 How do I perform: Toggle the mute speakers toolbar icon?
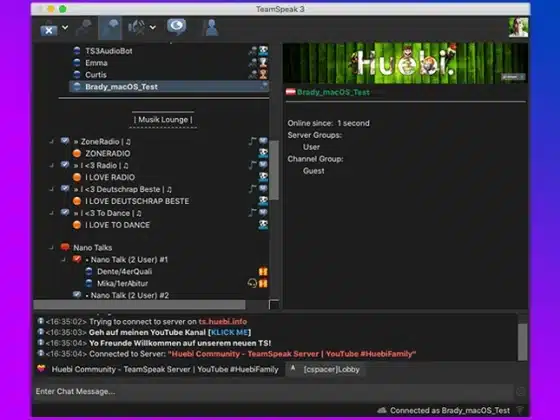pos(137,28)
